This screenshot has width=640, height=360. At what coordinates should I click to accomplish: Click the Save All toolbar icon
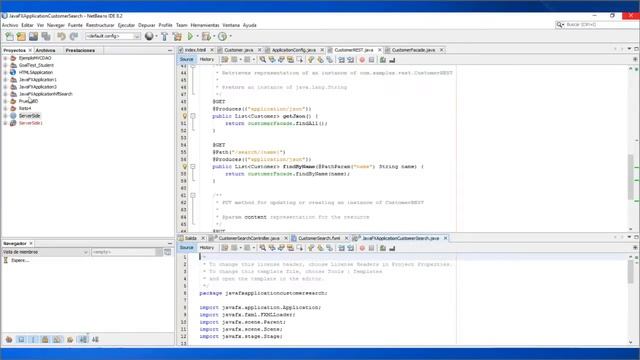(x=46, y=36)
